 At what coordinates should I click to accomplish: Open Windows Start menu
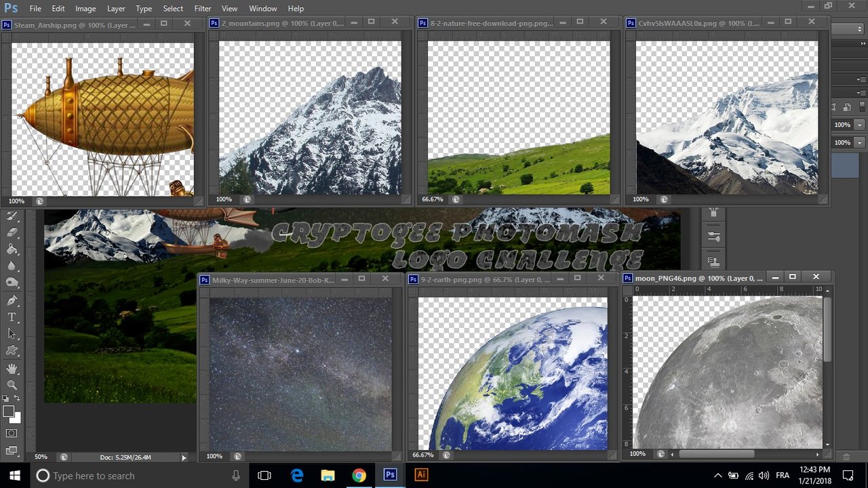coord(14,475)
